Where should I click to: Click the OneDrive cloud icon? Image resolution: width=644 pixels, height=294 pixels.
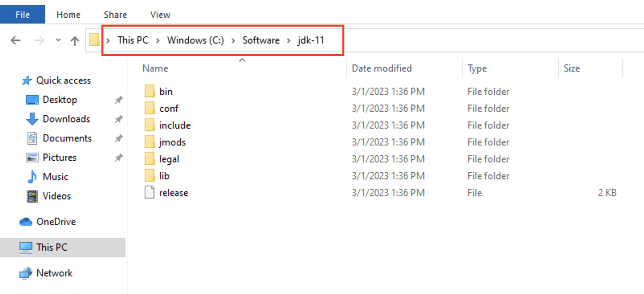pos(26,222)
